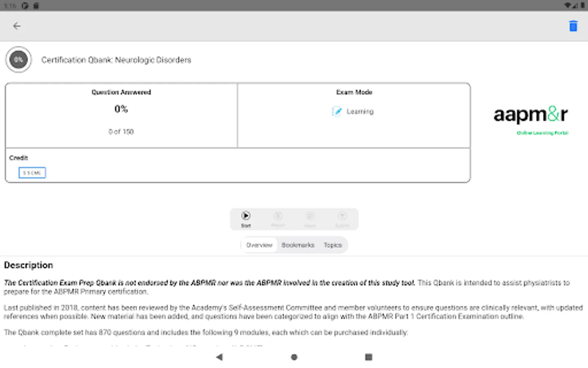
Task: Tap the greyed-out Submit button
Action: [342, 219]
